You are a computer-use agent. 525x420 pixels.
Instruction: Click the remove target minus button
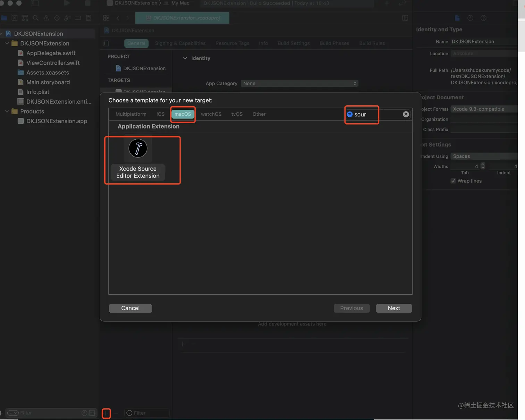coord(116,413)
